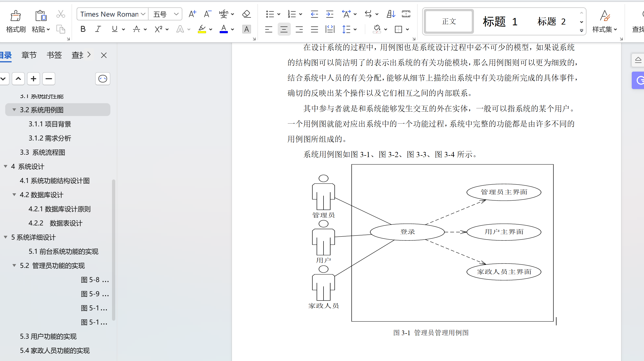The image size is (644, 361).
Task: Apply superscript formatting
Action: (x=159, y=29)
